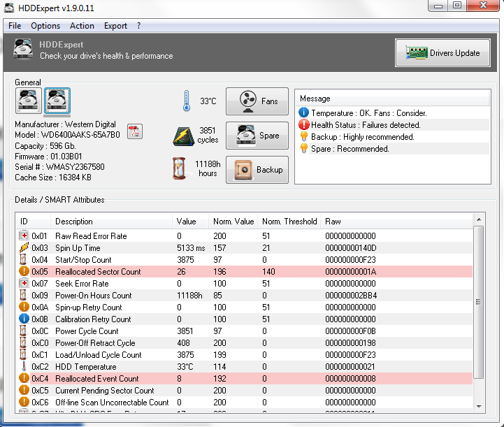Click the 33°C temperature reading near thermometer
Viewport: 504px width, 427px height.
coord(208,101)
